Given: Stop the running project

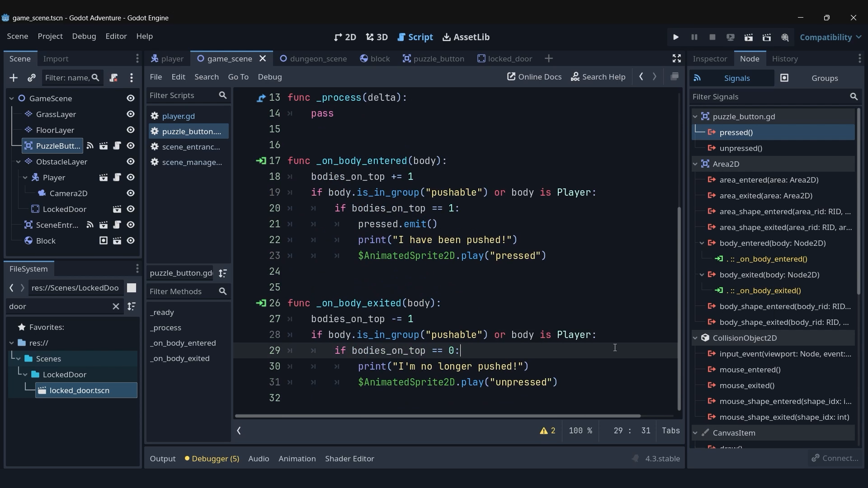Looking at the screenshot, I should coord(712,37).
